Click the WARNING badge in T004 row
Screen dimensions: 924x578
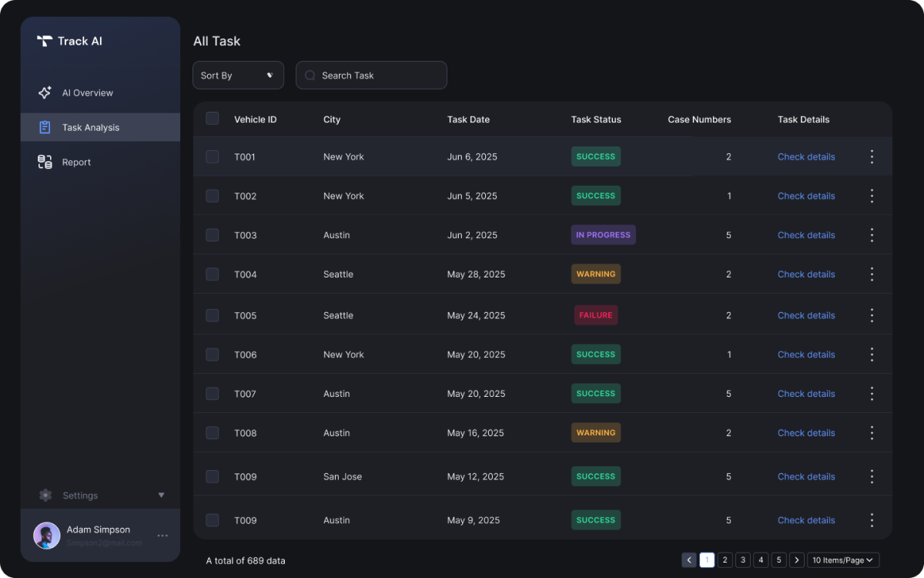point(596,274)
